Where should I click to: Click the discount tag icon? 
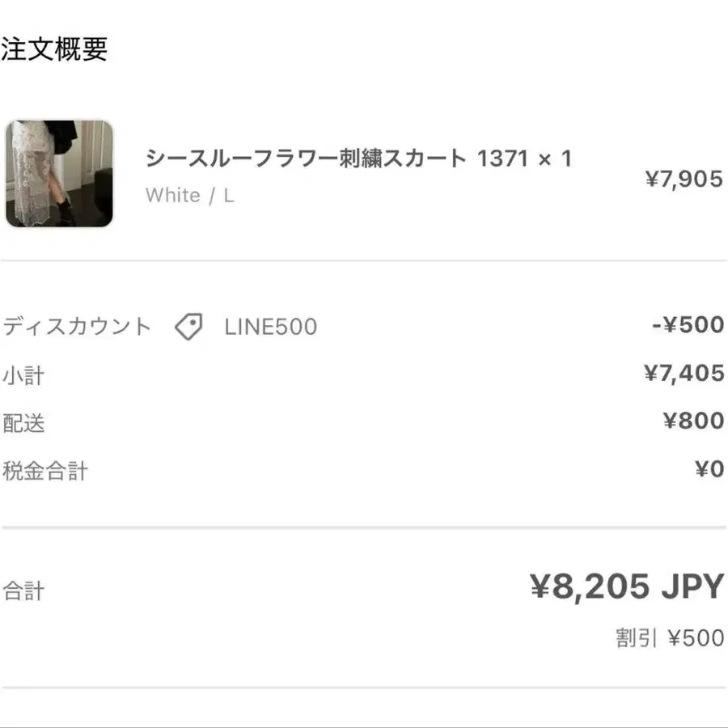(188, 327)
